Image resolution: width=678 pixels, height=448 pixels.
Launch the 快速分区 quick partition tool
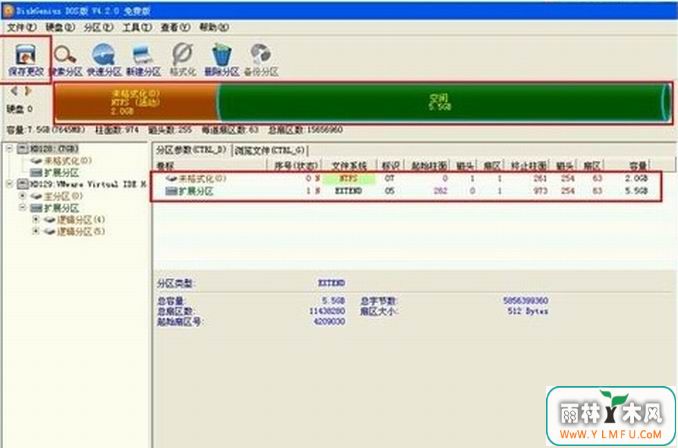tap(104, 60)
